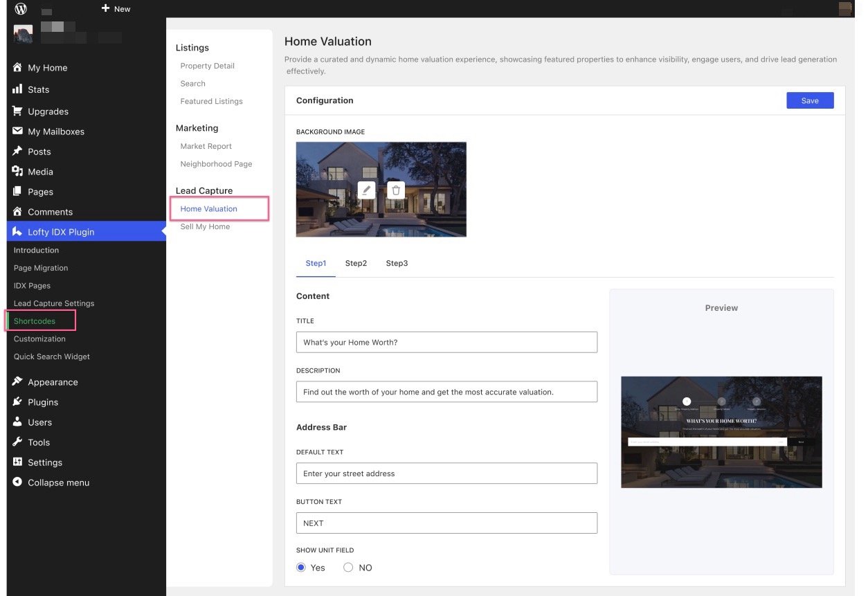
Task: Click the My Mailboxes envelope icon
Action: (x=18, y=131)
